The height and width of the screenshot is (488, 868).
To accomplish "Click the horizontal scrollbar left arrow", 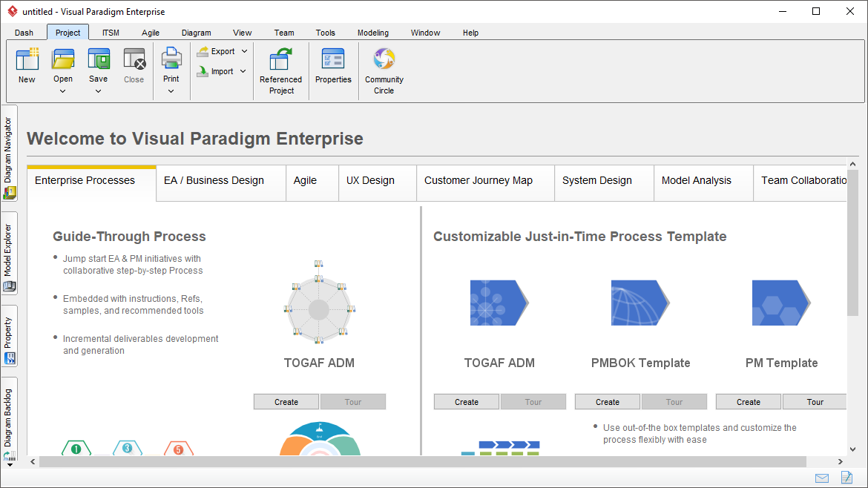I will point(33,461).
